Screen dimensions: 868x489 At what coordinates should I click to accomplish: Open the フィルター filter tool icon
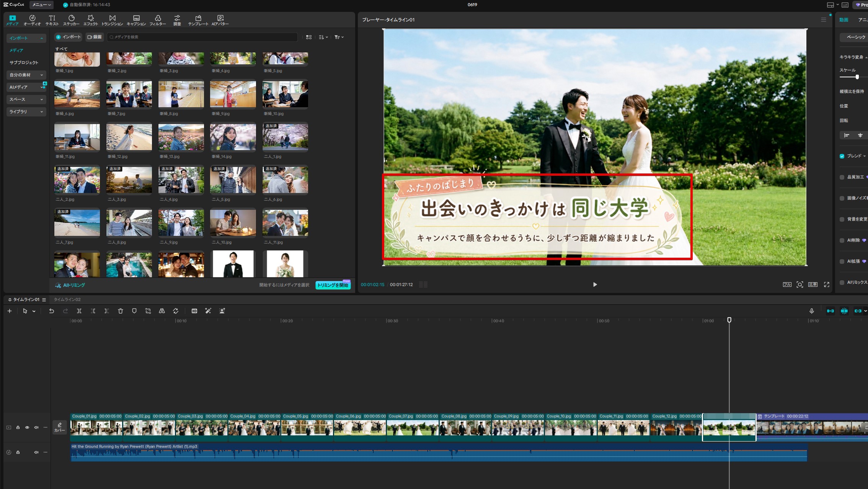pyautogui.click(x=158, y=20)
